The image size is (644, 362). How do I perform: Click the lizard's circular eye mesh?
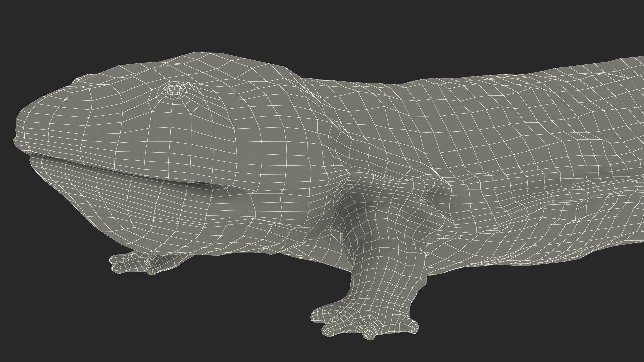point(175,90)
